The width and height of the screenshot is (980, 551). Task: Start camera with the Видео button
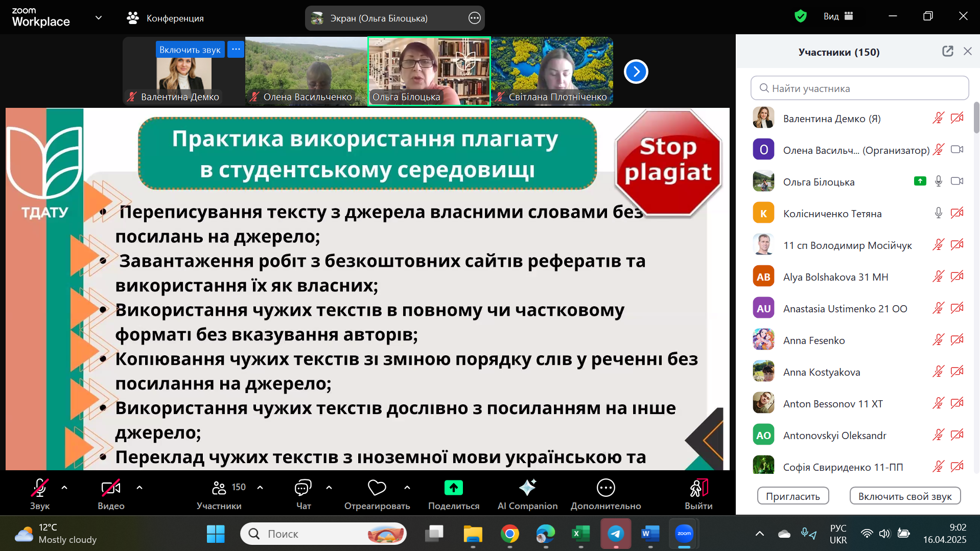[111, 494]
